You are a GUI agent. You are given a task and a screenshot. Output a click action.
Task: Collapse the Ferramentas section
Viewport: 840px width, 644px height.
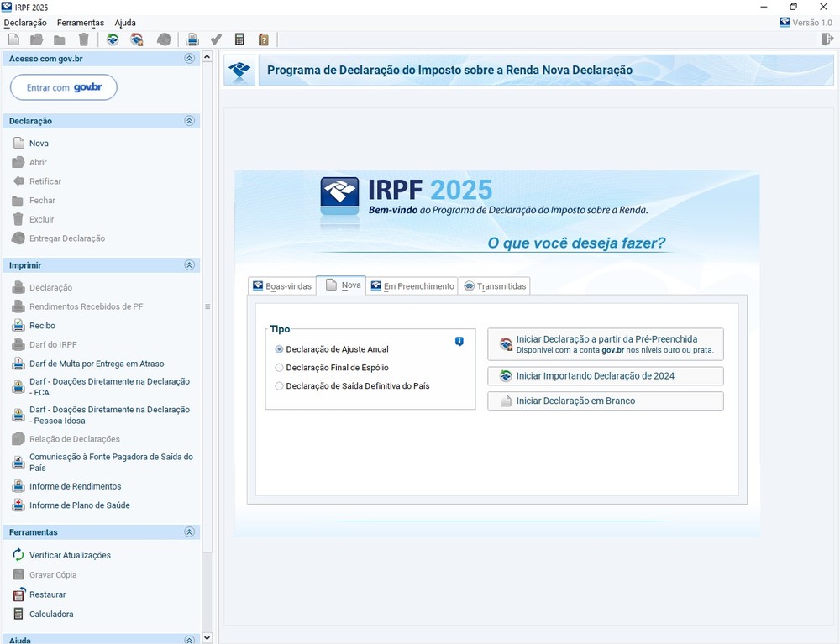[189, 532]
